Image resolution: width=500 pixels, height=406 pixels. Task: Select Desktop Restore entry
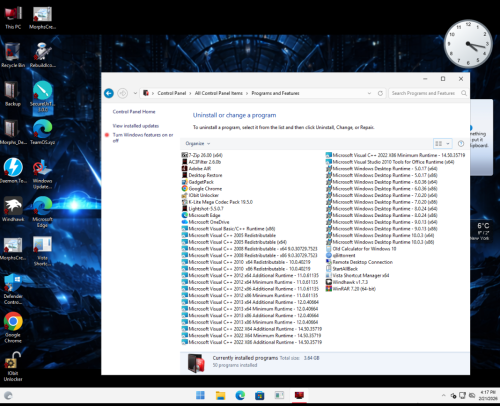(x=202, y=175)
